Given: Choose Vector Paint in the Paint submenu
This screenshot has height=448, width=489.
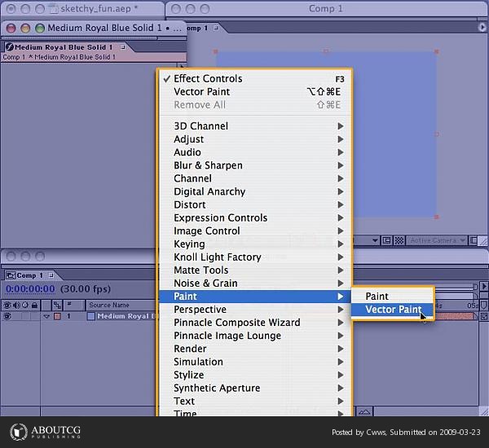Looking at the screenshot, I should point(392,310).
